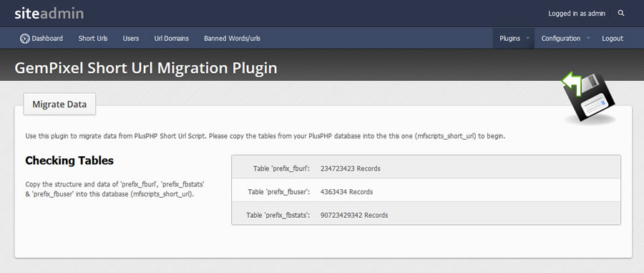Open the Plugins menu

coord(509,38)
